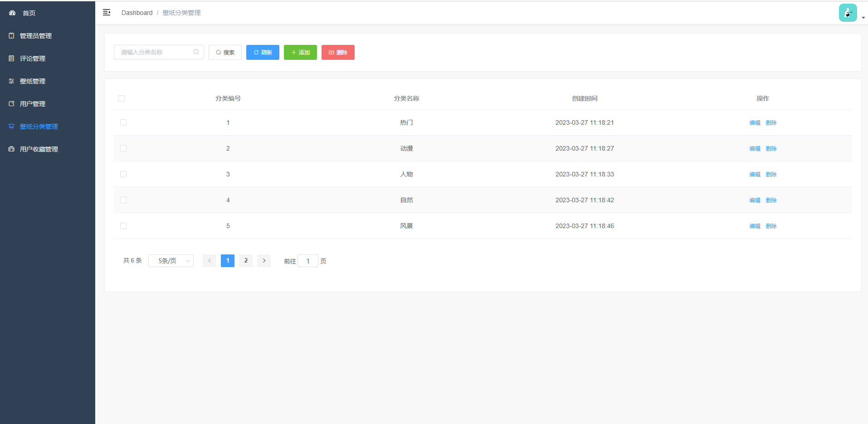
Task: Click 编辑 link for 动漫 row
Action: 755,149
